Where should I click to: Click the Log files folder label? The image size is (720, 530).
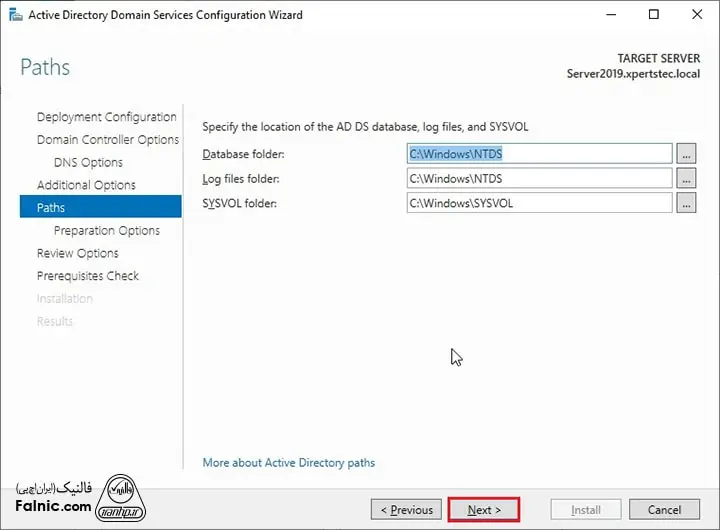[x=241, y=179]
